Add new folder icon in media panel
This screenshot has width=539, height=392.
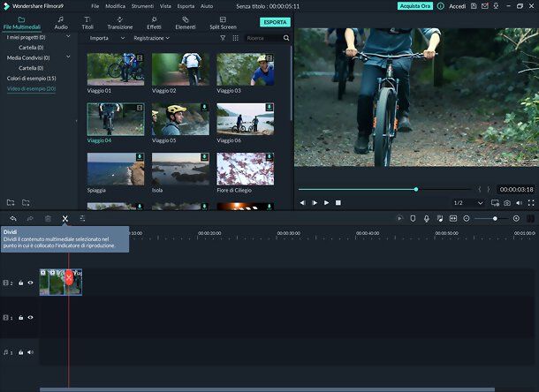[11, 203]
